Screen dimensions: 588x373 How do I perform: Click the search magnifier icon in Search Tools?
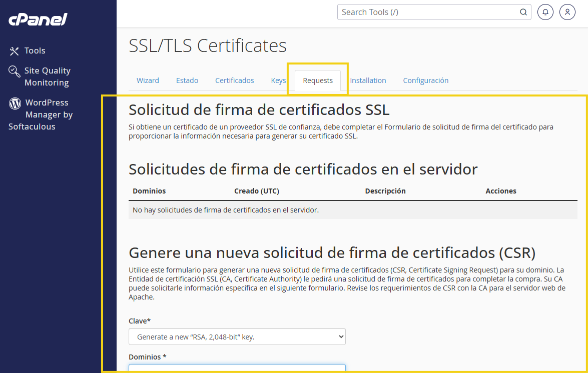[x=523, y=12]
